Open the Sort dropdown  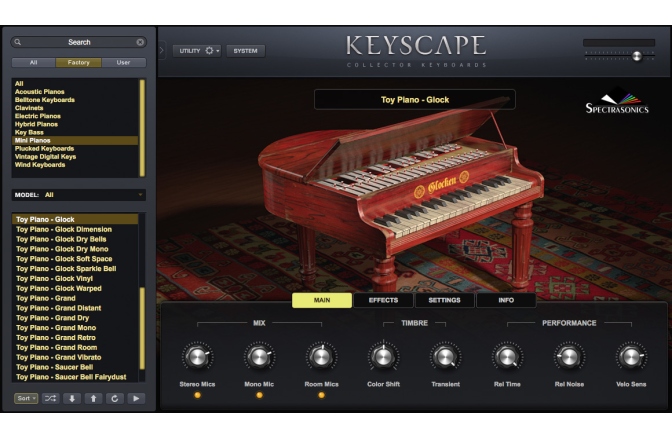click(26, 398)
